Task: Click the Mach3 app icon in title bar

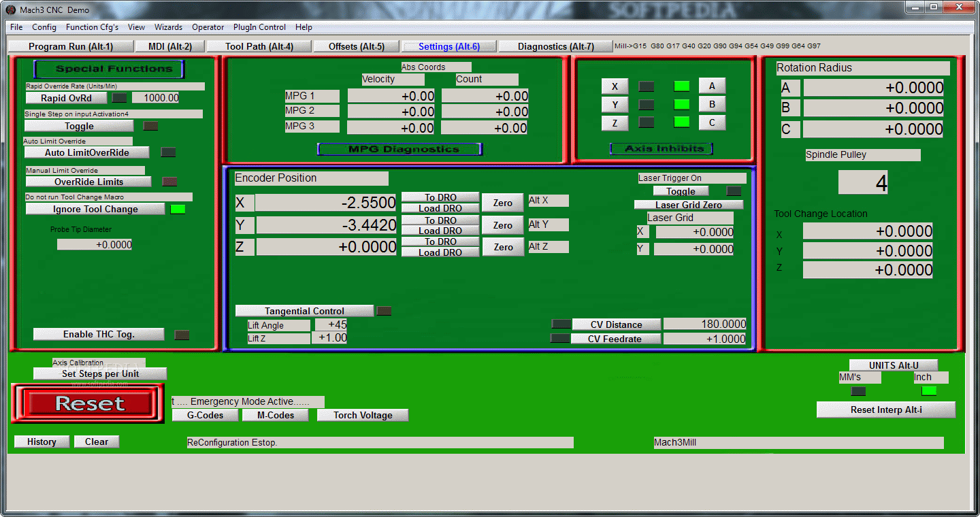Action: [11, 10]
